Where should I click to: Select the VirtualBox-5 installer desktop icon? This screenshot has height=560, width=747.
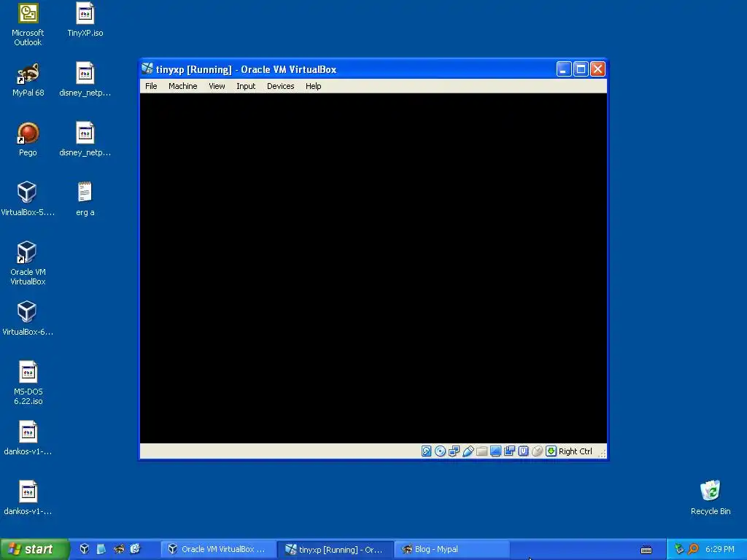click(28, 199)
